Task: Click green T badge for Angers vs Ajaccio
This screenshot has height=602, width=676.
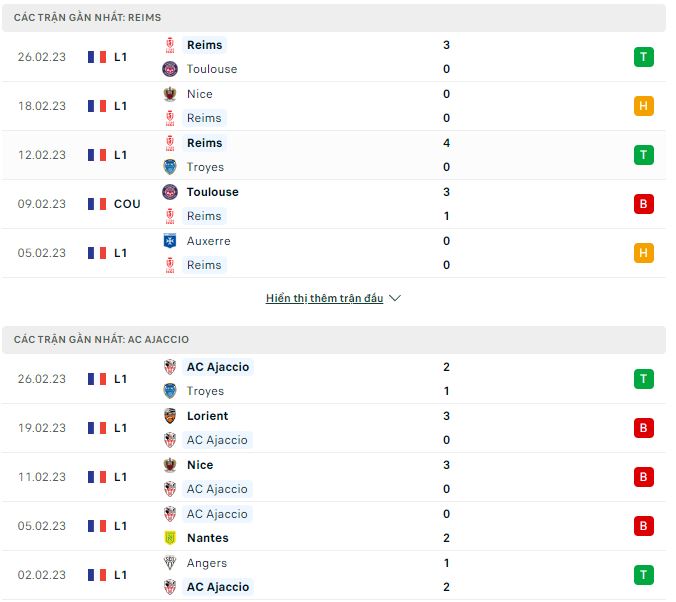Action: click(643, 575)
